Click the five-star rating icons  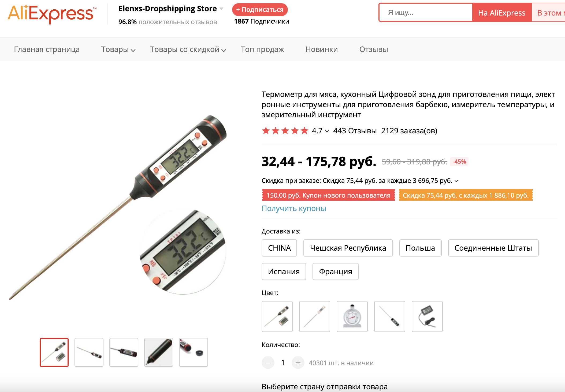pos(285,131)
